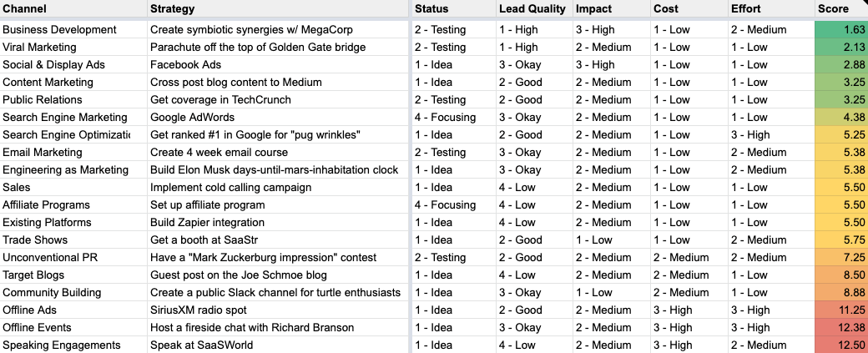The width and height of the screenshot is (868, 353).
Task: Click the yellow 4.38 score cell
Action: (x=840, y=117)
